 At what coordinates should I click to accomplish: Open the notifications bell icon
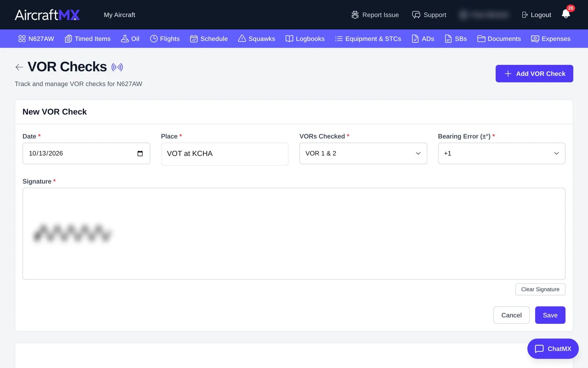566,14
